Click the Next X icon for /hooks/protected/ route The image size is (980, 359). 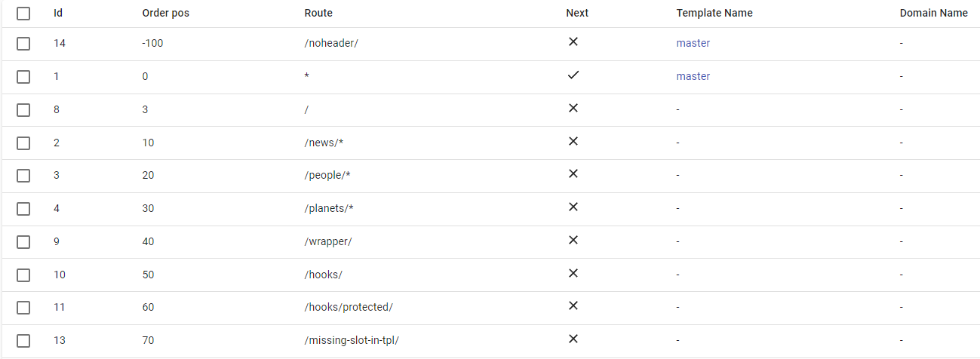coord(573,306)
